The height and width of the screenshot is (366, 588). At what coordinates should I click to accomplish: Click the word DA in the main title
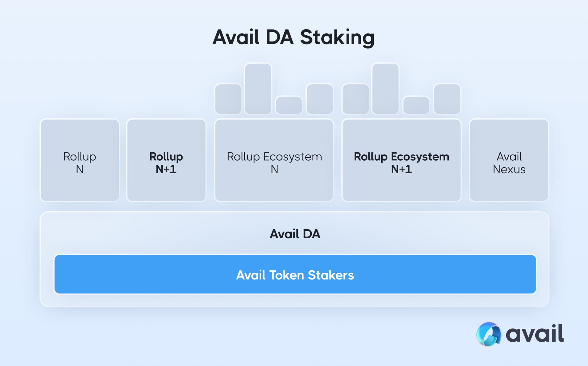(x=280, y=37)
